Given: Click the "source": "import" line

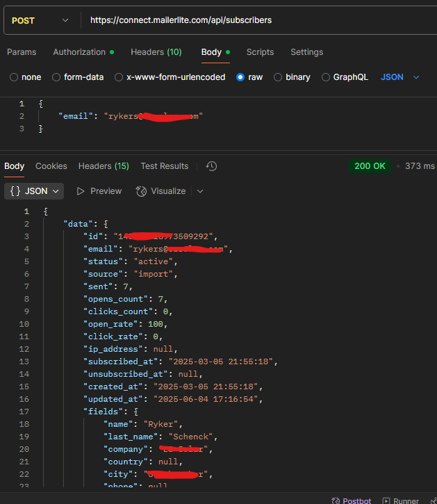Looking at the screenshot, I should click(x=131, y=274).
